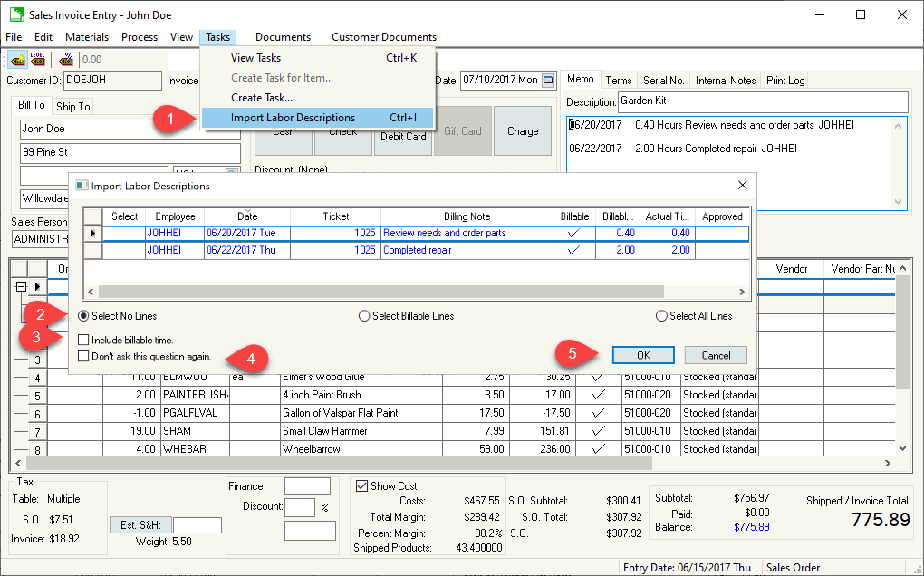Click the right arrow on the dialog's horizontal scrollbar
Screen dimensions: 924x576
point(742,292)
